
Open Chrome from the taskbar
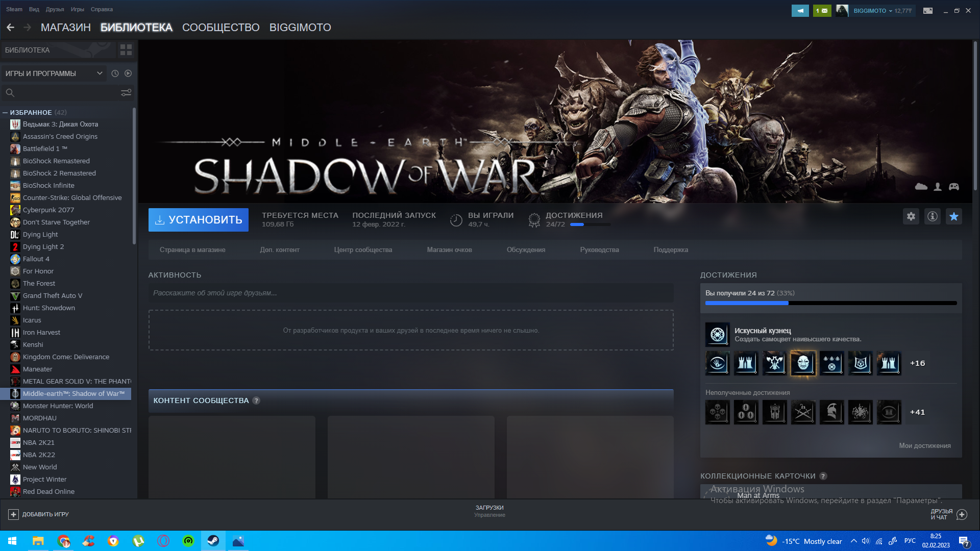coord(63,541)
